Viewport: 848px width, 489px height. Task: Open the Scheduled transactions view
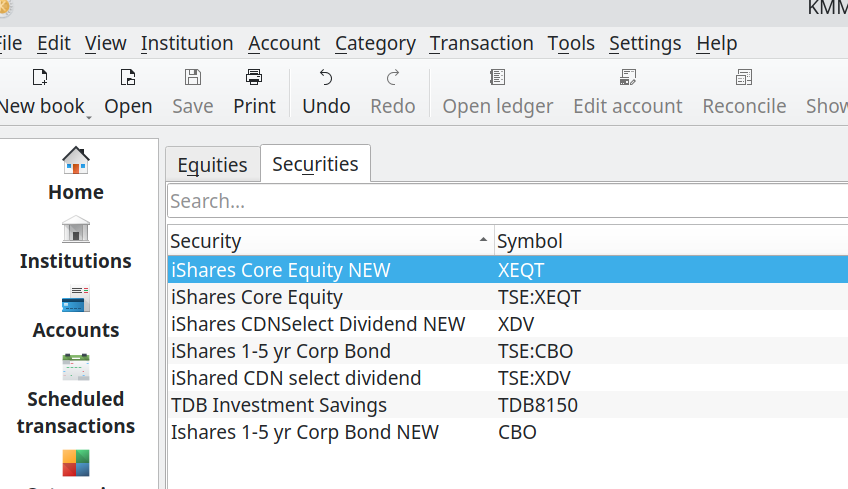point(76,396)
